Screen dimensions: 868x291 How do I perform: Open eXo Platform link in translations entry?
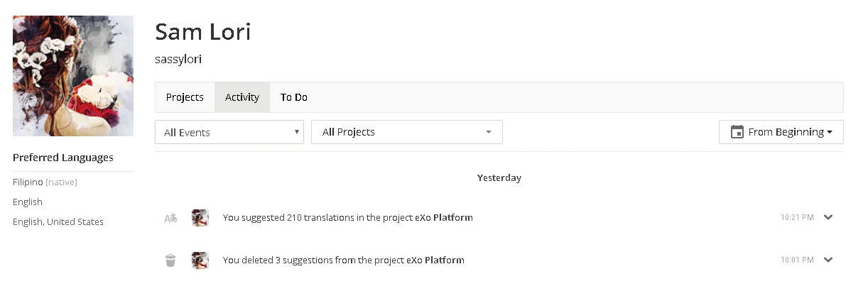tap(444, 218)
